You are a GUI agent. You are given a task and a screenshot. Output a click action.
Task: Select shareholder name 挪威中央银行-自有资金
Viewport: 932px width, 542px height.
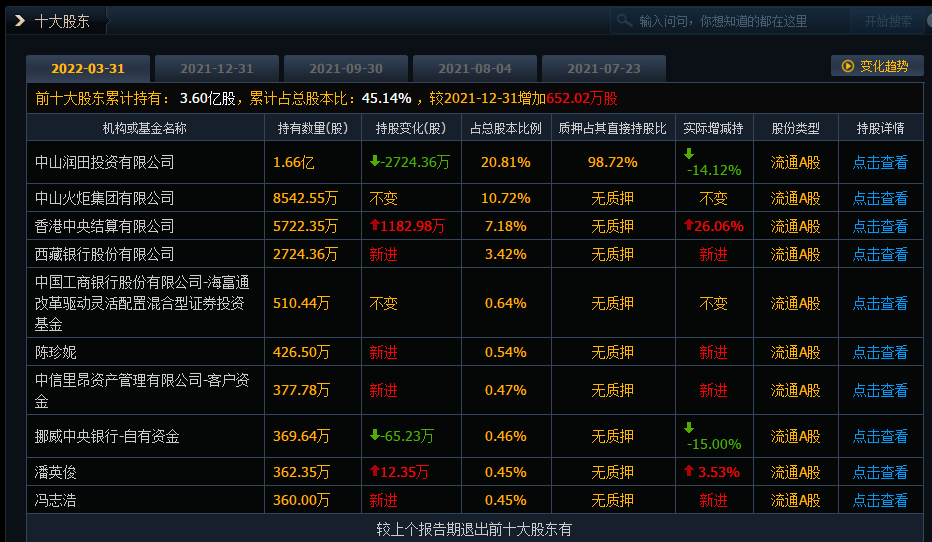[x=107, y=436]
